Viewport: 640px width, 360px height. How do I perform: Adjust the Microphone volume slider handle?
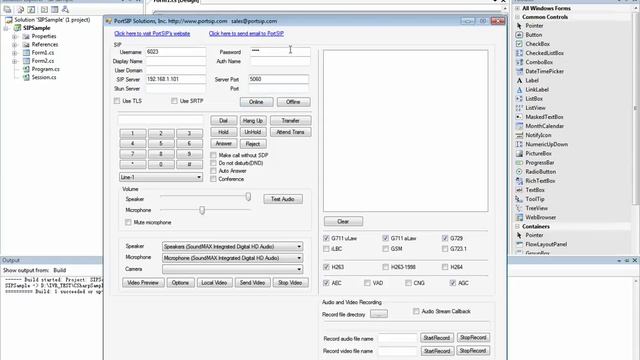click(x=202, y=210)
